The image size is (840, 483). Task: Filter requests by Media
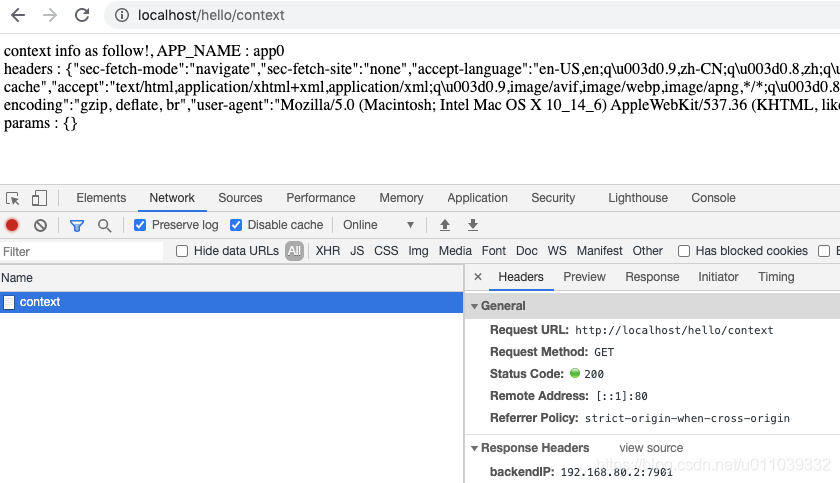click(455, 251)
